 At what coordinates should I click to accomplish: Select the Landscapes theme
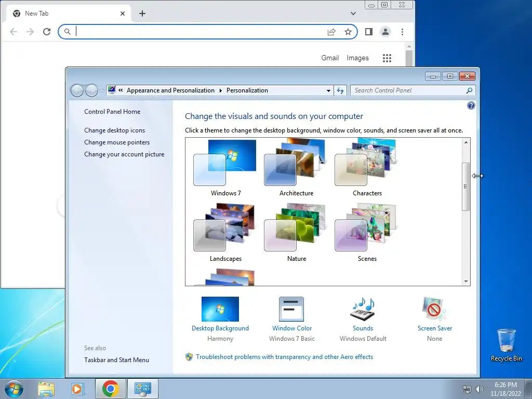pos(225,233)
